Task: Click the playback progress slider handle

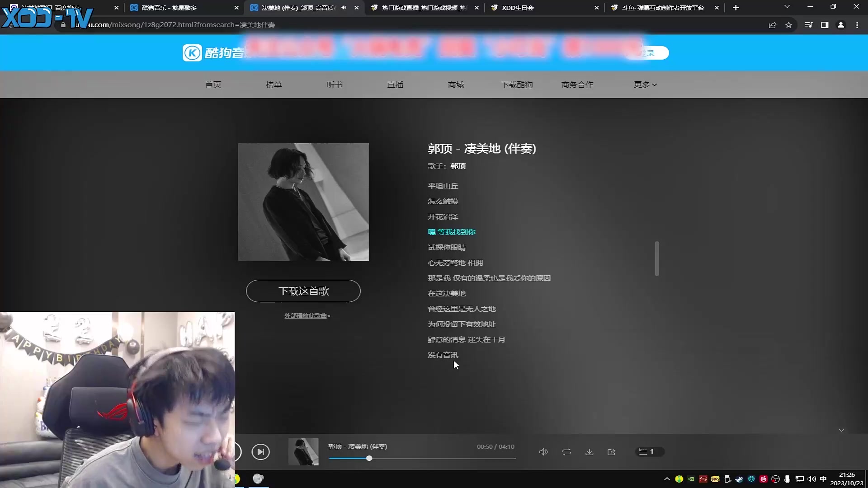Action: tap(369, 458)
